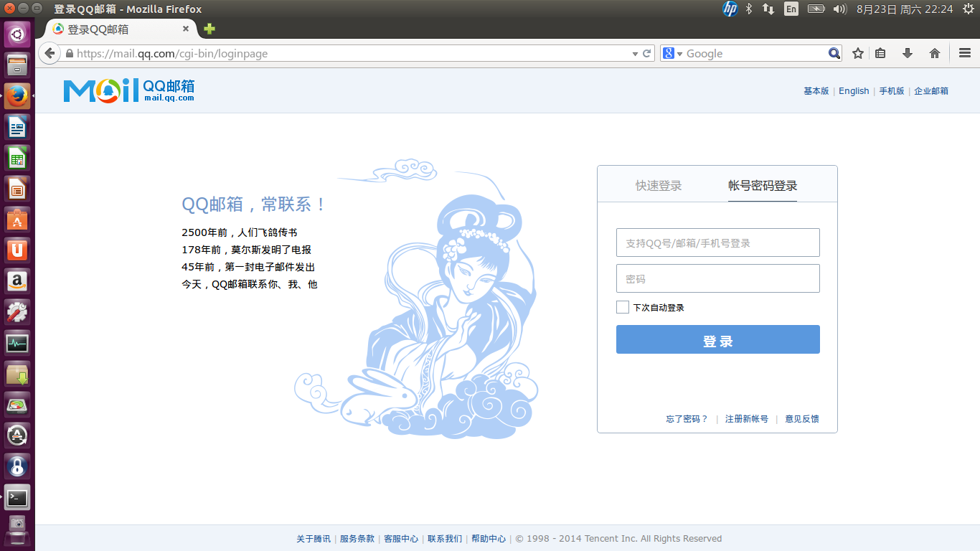Screen dimensions: 980x551
Task: Show bookmarks list icon
Action: click(x=880, y=53)
